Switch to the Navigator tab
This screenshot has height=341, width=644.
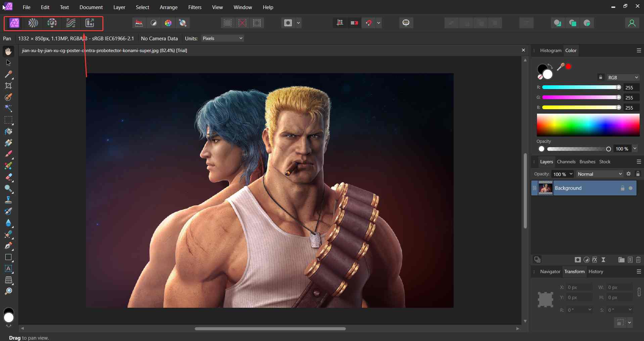point(550,271)
